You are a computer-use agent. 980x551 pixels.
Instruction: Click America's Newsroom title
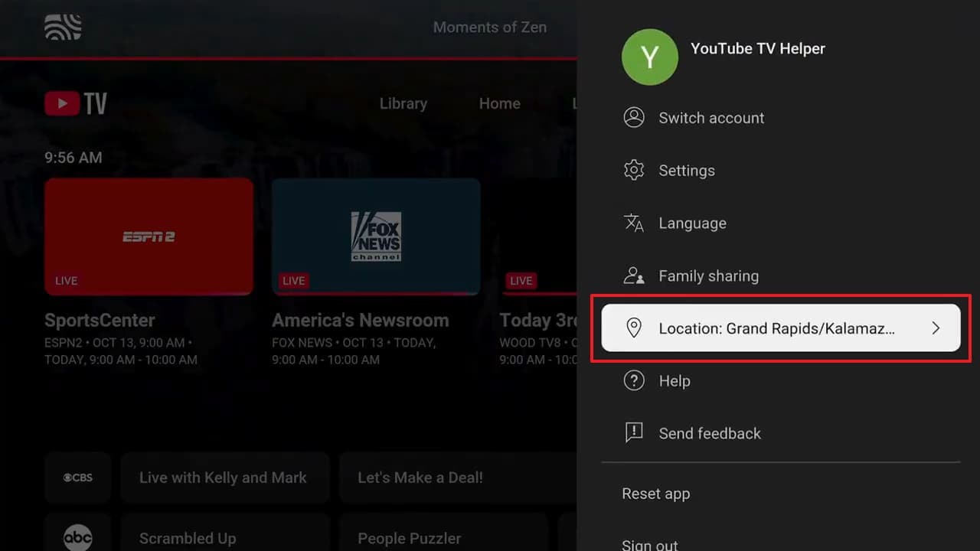pyautogui.click(x=361, y=321)
